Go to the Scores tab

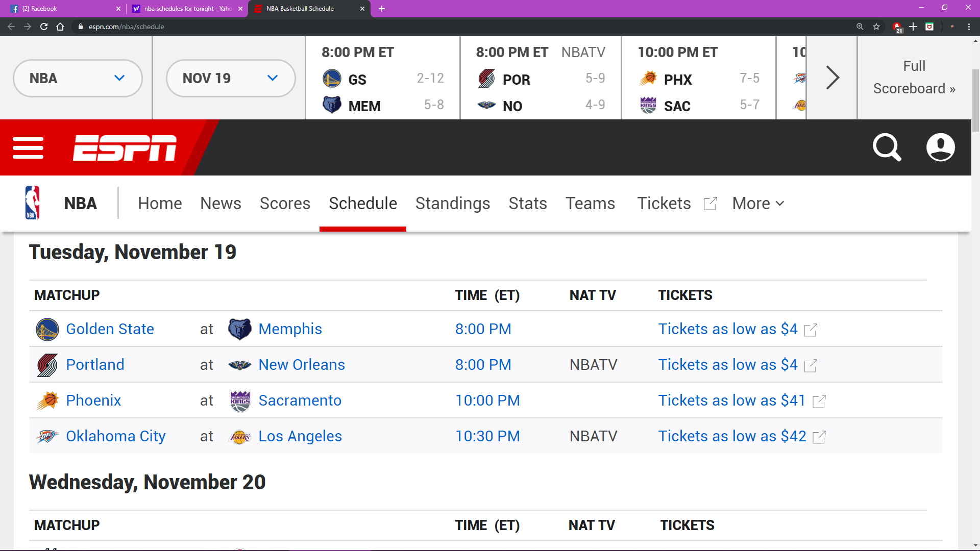[x=285, y=204]
